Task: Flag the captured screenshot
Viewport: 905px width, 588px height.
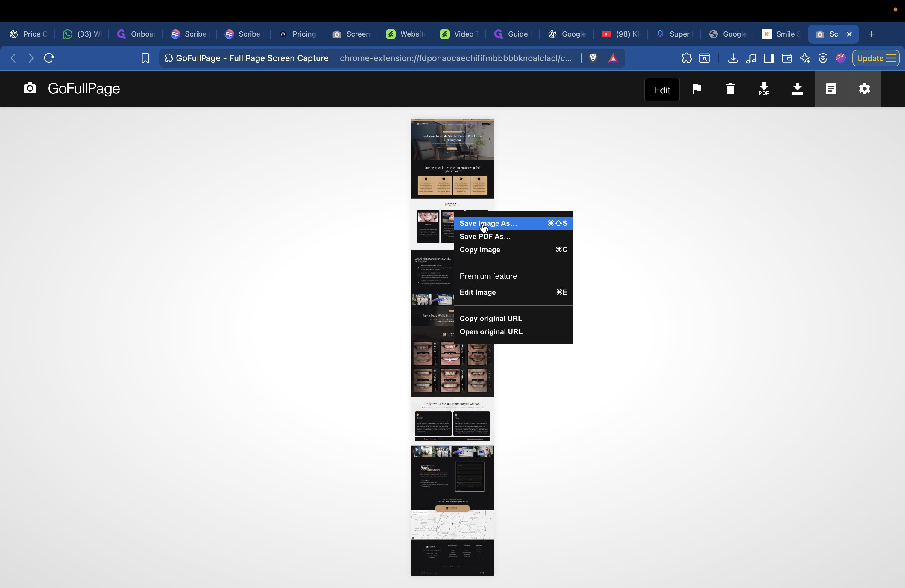Action: coord(697,89)
